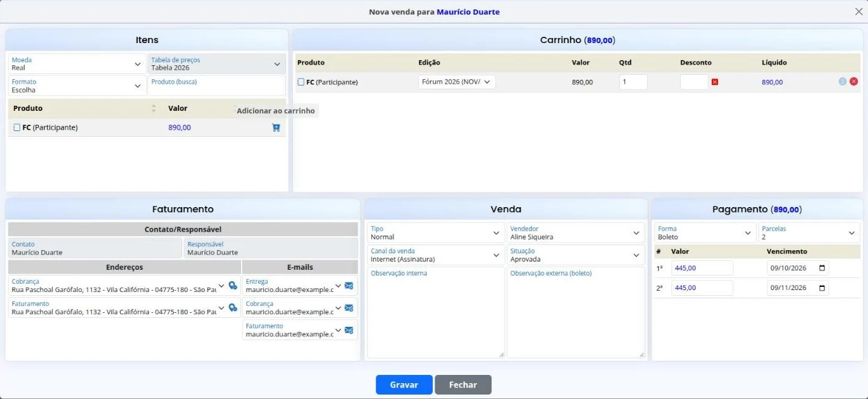Choose an Edição for the cart item
Image resolution: width=868 pixels, height=399 pixels.
[457, 82]
